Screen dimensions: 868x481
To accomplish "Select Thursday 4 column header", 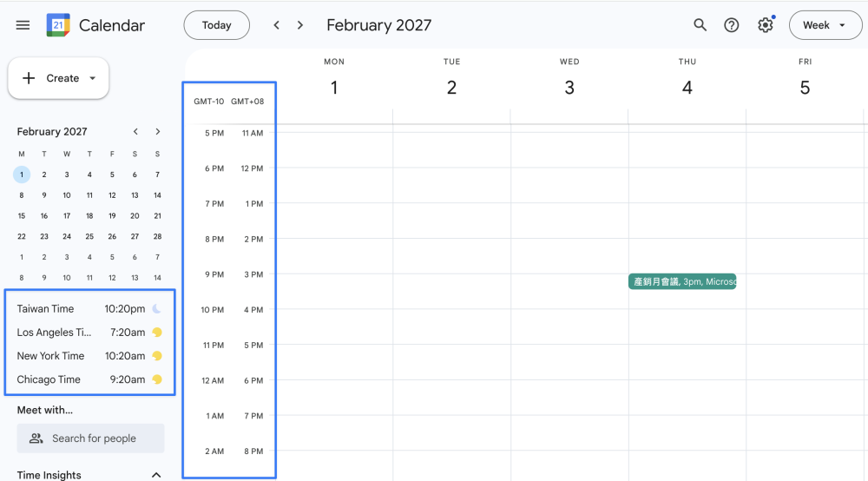I will [687, 79].
